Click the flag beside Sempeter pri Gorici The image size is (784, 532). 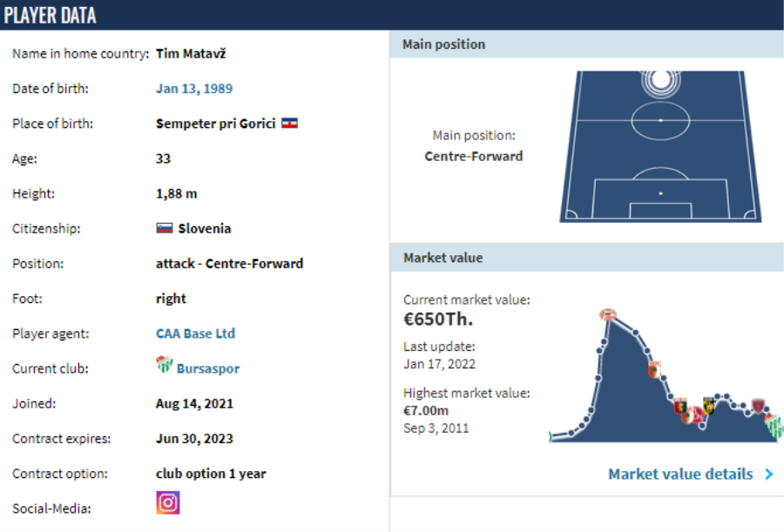click(x=290, y=124)
